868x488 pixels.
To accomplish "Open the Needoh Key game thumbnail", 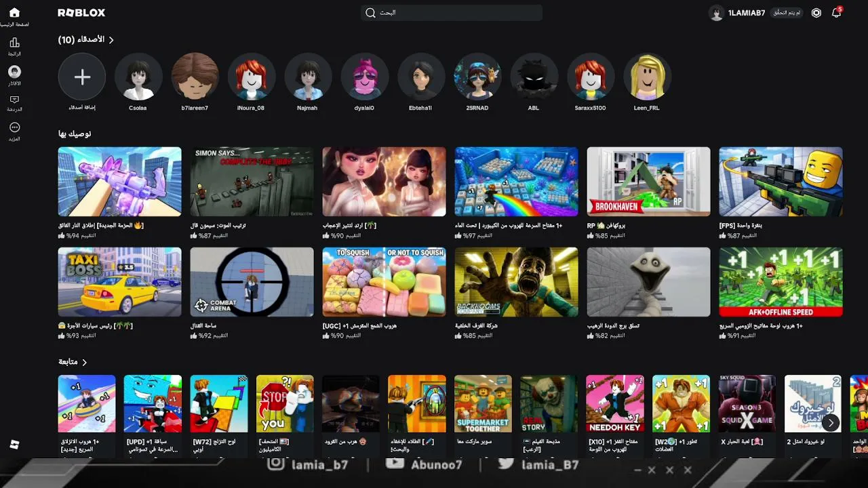I will point(615,404).
